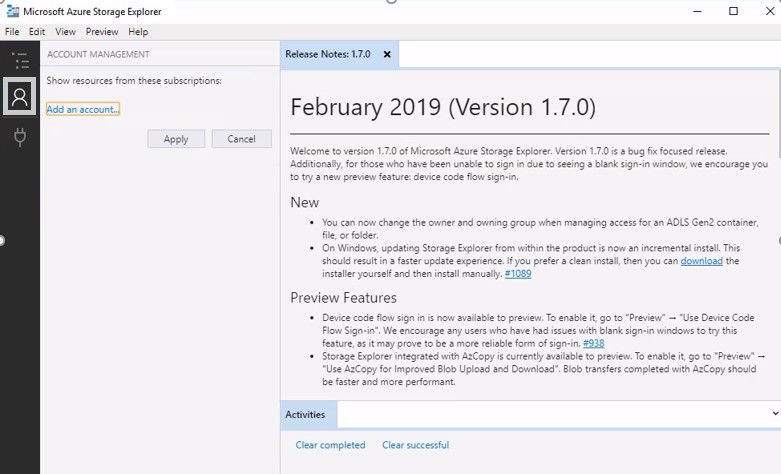781x474 pixels.
Task: Click the Add an account link
Action: click(x=83, y=109)
